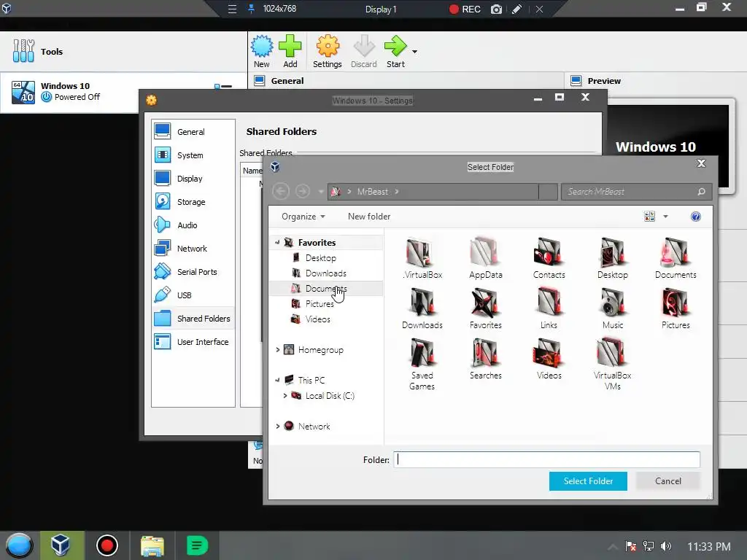
Task: Select the Saved Games folder icon
Action: pyautogui.click(x=422, y=364)
